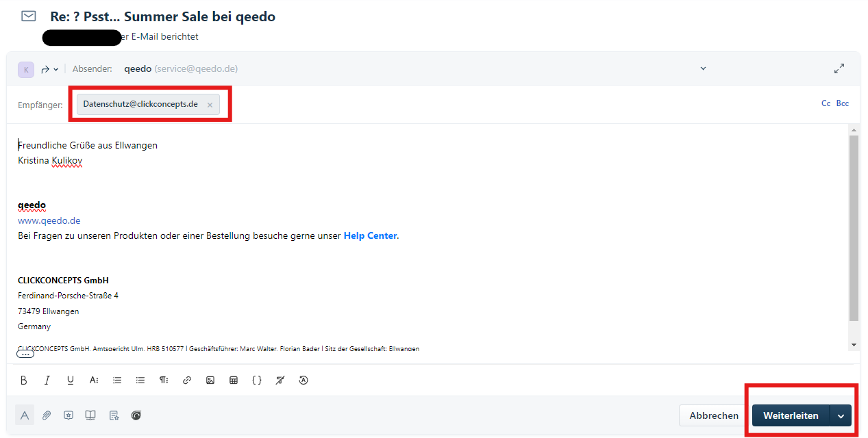Click the name 'Kristina Kulikov'

click(x=50, y=160)
